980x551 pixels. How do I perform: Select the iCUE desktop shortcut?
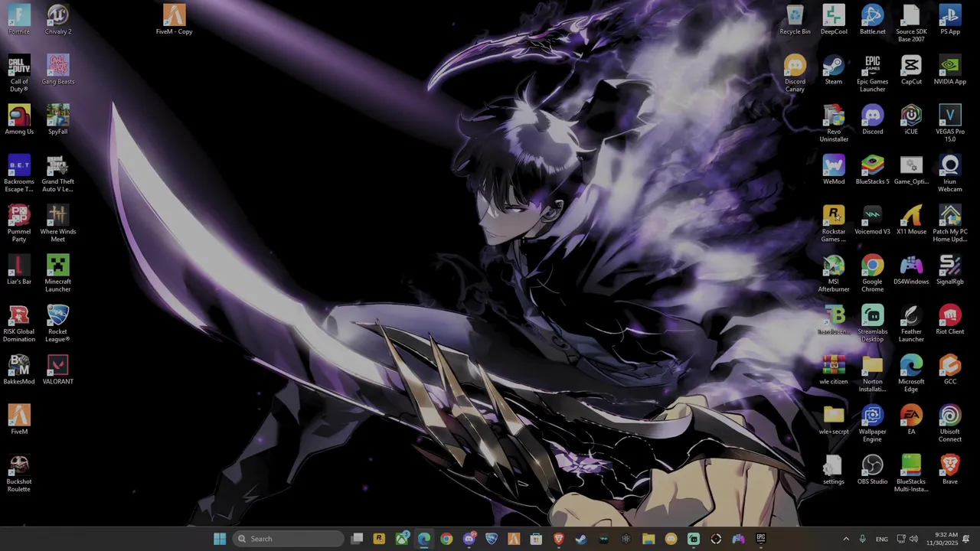(911, 119)
